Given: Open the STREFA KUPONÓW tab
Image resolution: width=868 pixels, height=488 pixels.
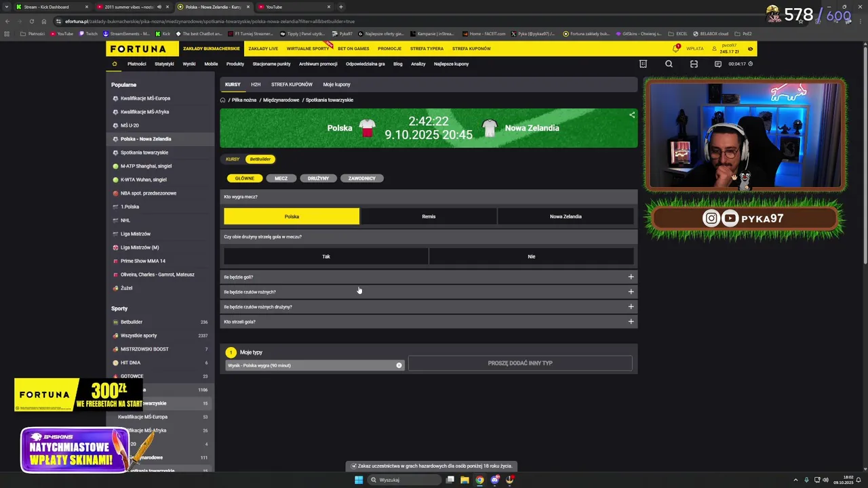Looking at the screenshot, I should tap(292, 84).
